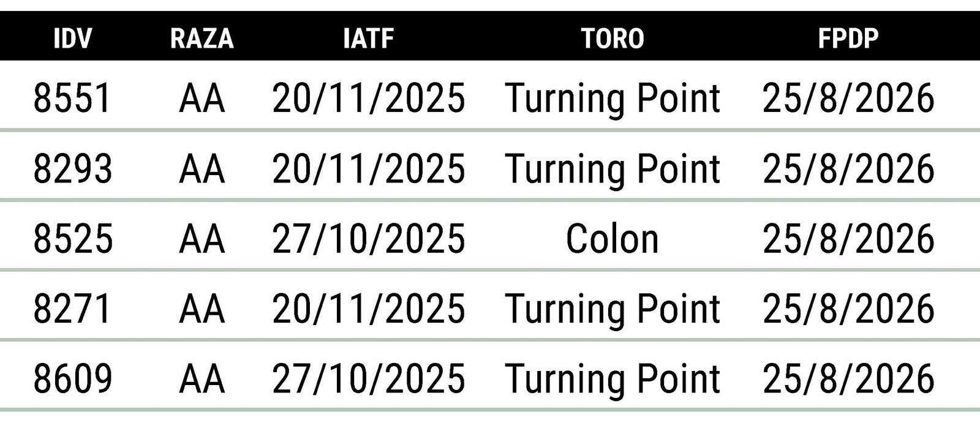
Task: Click IDV value 8293
Action: pos(72,168)
